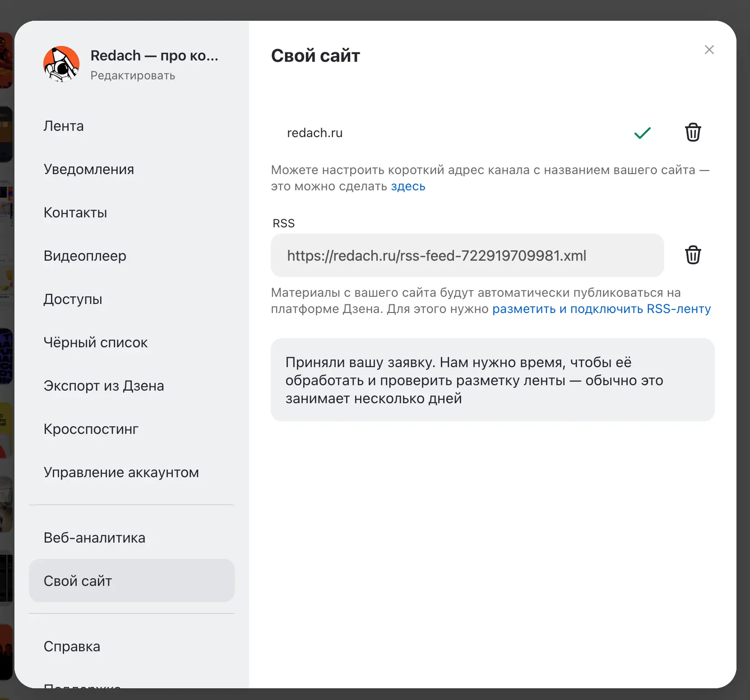Viewport: 750px width, 700px height.
Task: Close the settings dialog with X
Action: (x=709, y=50)
